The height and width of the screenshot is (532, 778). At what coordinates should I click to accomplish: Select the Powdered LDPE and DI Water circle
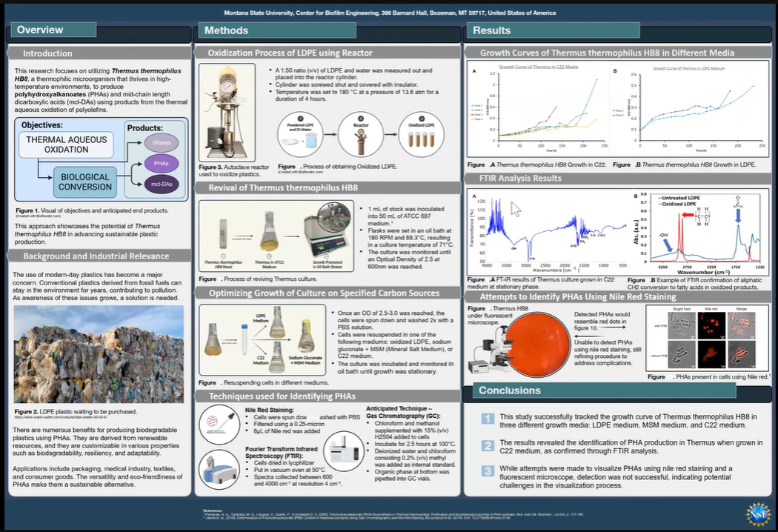[300, 135]
